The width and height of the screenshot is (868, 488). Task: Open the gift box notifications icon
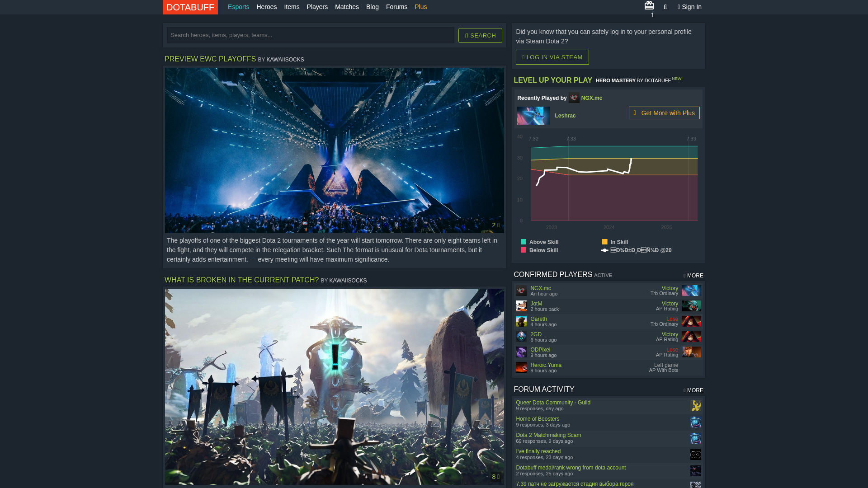click(x=649, y=5)
